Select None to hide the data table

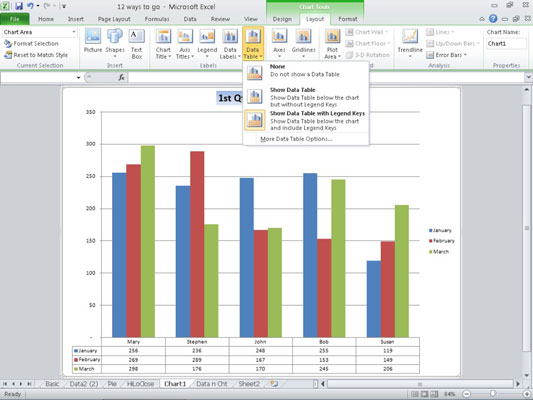(x=306, y=72)
